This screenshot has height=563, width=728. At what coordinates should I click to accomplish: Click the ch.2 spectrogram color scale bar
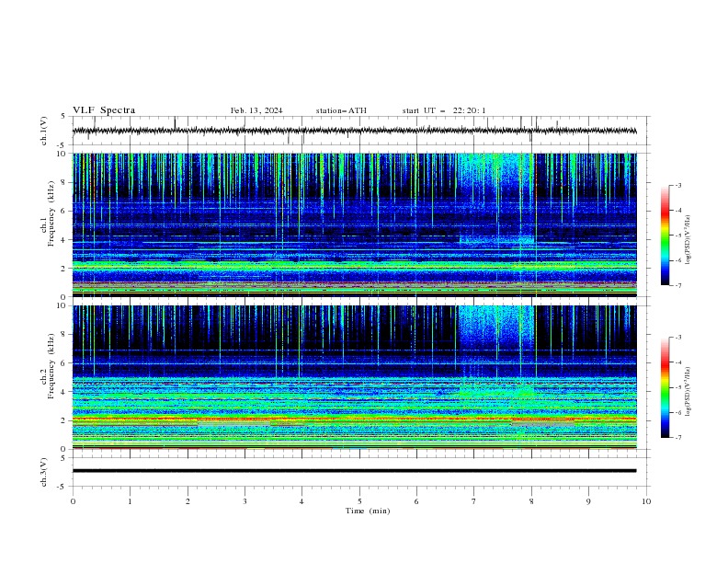665,387
